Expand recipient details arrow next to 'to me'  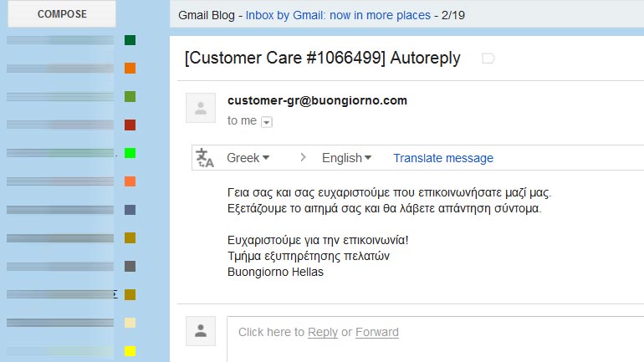pos(267,122)
